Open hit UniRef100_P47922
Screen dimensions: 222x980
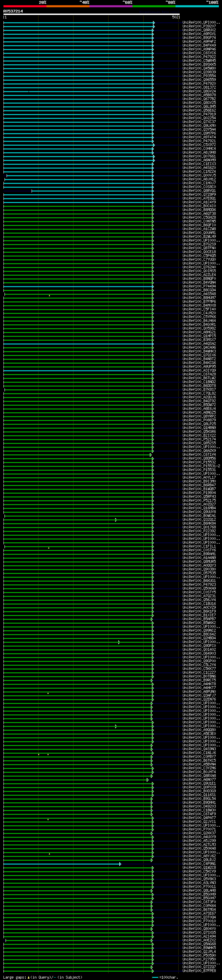click(199, 57)
